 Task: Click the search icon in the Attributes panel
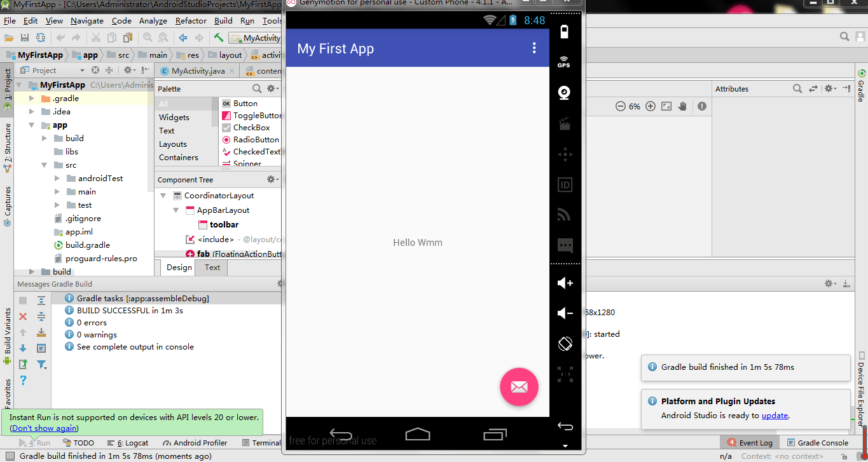798,89
